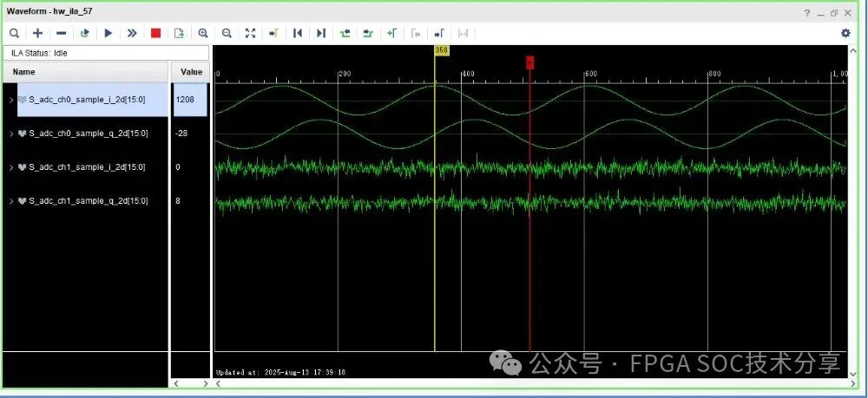The image size is (868, 398).
Task: Click value 8 for ch1 sample_q
Action: [x=178, y=201]
